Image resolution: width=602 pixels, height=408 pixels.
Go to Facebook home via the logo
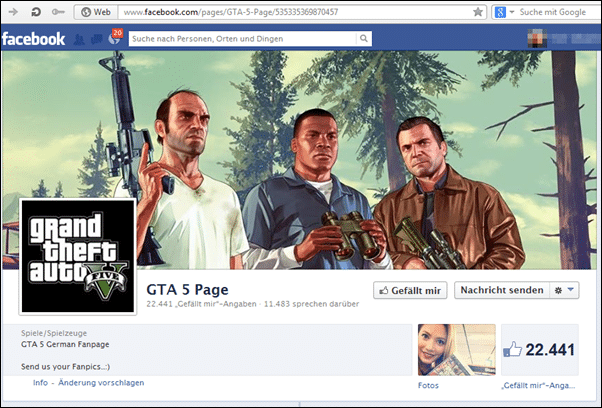click(x=33, y=39)
